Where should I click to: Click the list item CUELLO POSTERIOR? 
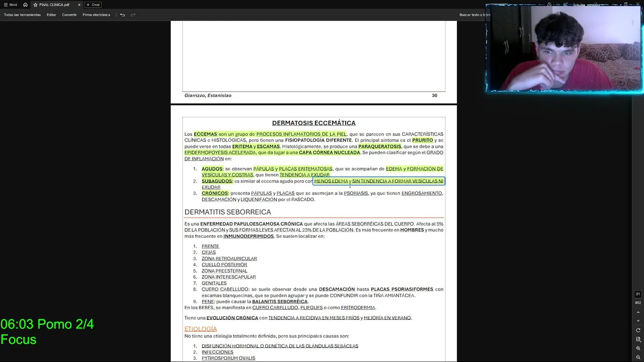pyautogui.click(x=224, y=264)
